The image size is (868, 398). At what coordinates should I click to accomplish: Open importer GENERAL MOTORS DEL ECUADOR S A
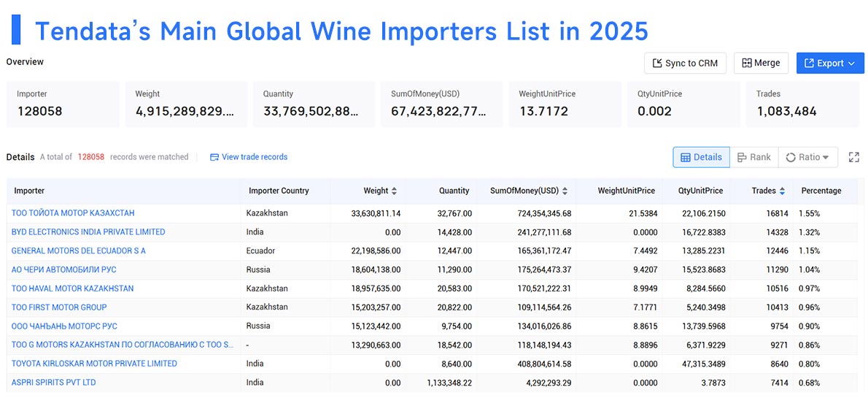coord(79,250)
